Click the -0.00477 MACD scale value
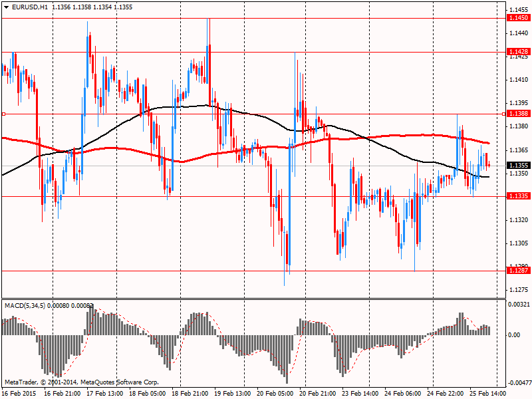This screenshot has height=399, width=532. pos(519,383)
